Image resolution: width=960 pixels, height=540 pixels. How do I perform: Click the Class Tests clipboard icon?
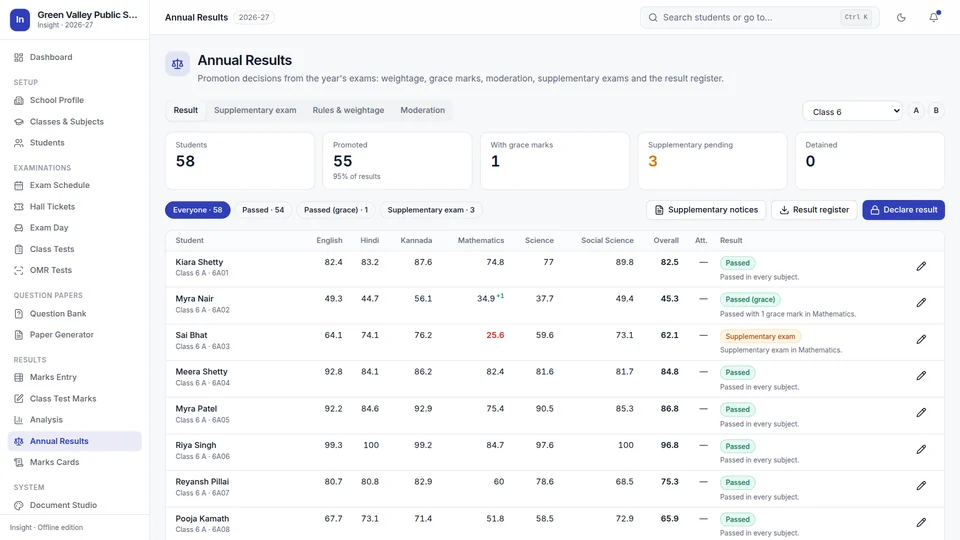(x=18, y=249)
